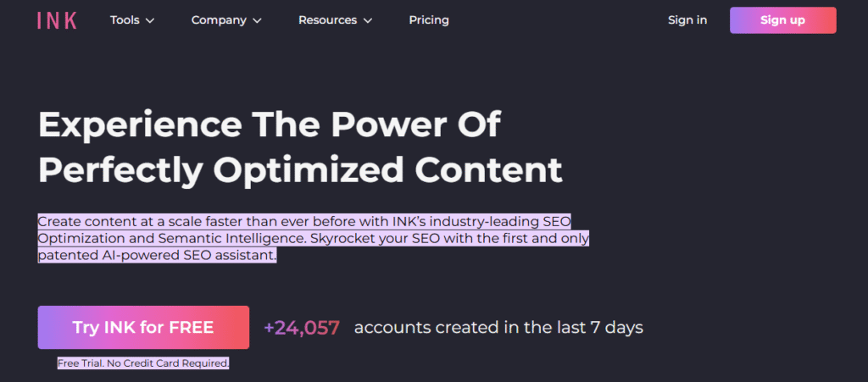Click the INK logo

[x=57, y=20]
